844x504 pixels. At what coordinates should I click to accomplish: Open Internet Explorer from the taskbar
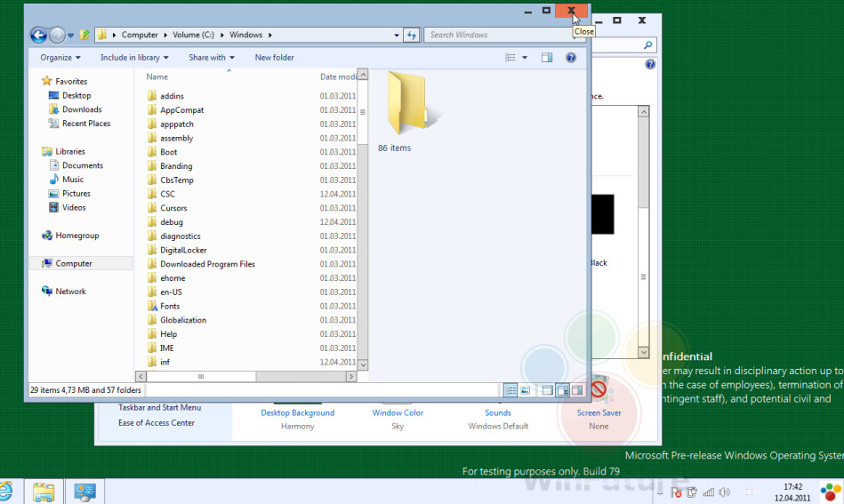(x=5, y=492)
